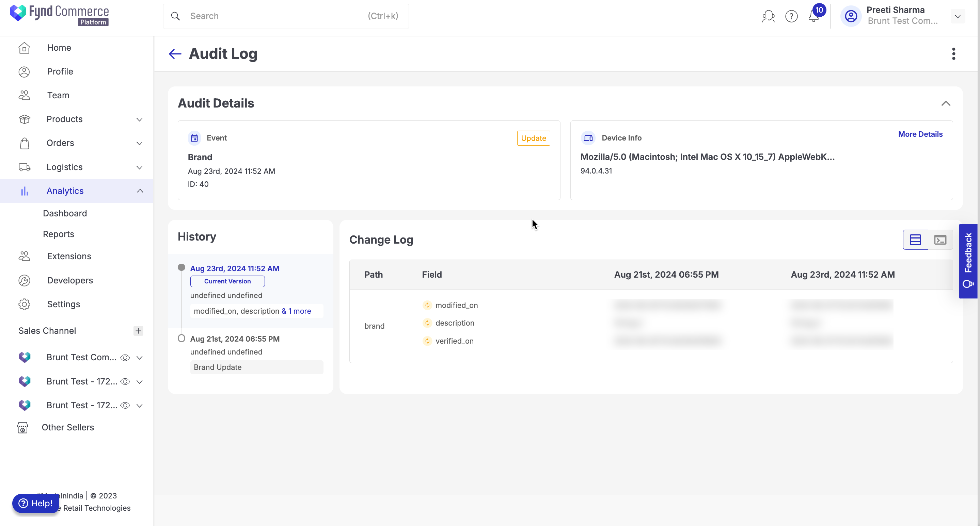Click the user avatar icon
This screenshot has width=980, height=526.
click(x=851, y=16)
